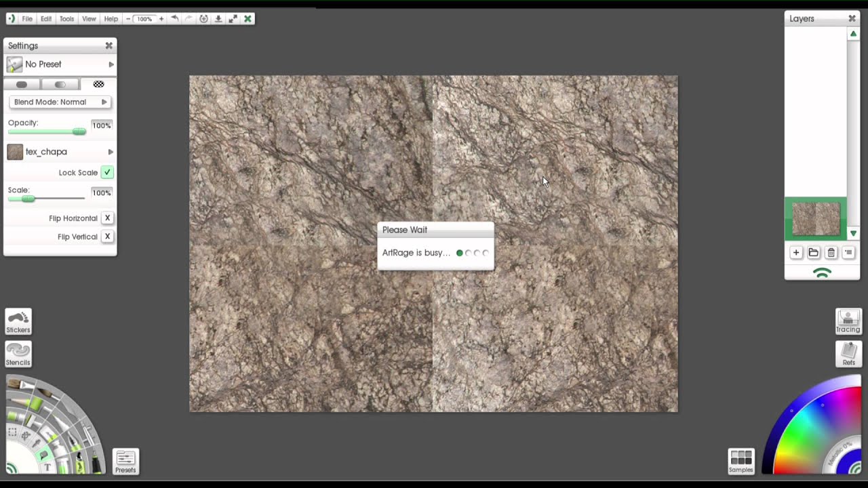Click the No Preset tool thumbnail
The width and height of the screenshot is (868, 488).
tap(14, 64)
